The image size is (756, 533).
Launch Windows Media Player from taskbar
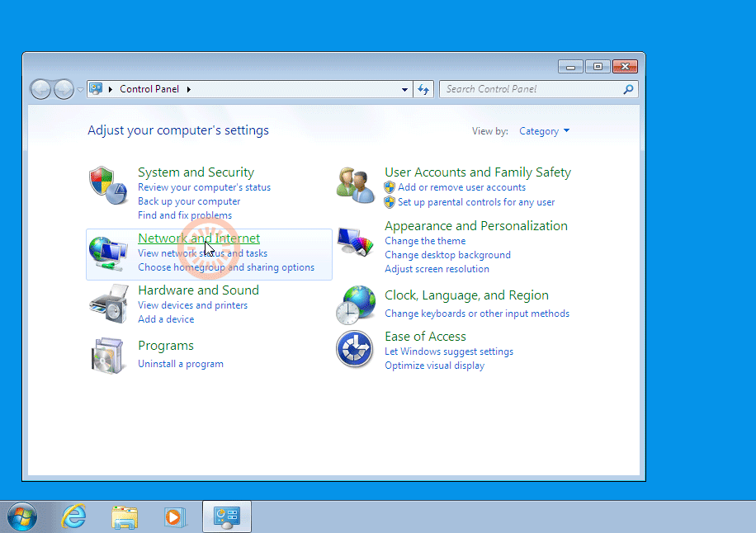(174, 517)
